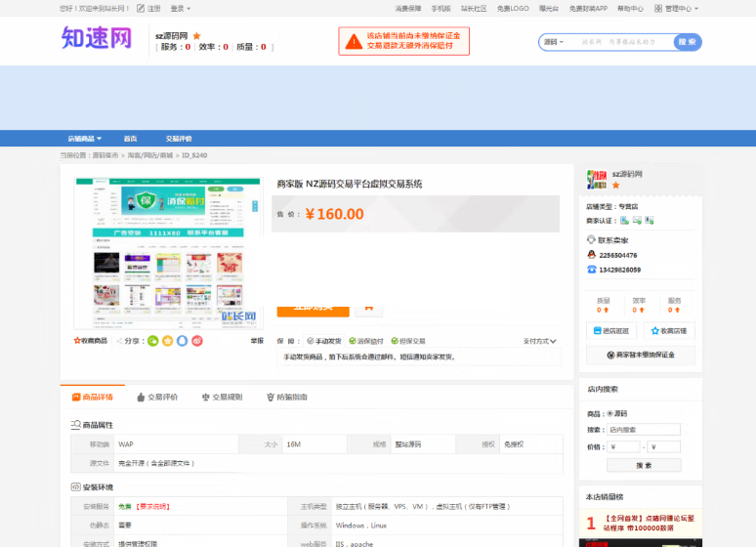This screenshot has width=756, height=547.
Task: Share to Weibo via red icon
Action: pyautogui.click(x=197, y=341)
